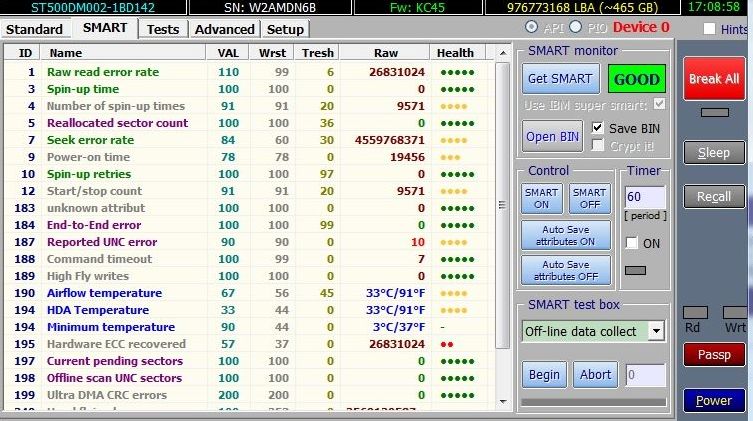The height and width of the screenshot is (421, 753).
Task: Open the Off-line data collect dropdown
Action: [656, 331]
